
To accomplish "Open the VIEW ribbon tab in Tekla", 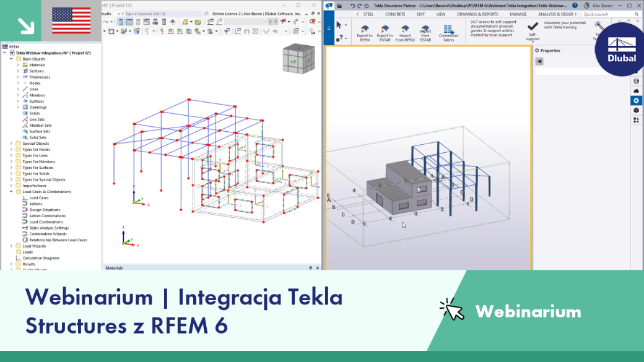I will 441,14.
